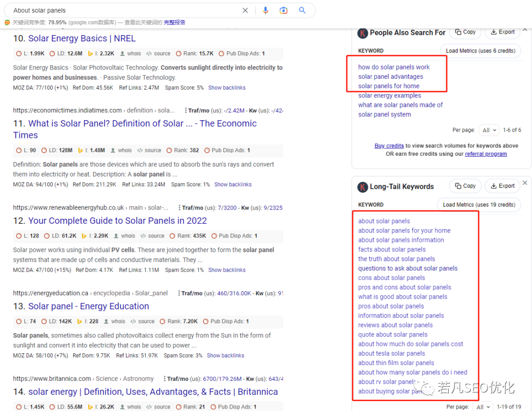Click the LD 12.6M metric in NREL row

point(66,54)
